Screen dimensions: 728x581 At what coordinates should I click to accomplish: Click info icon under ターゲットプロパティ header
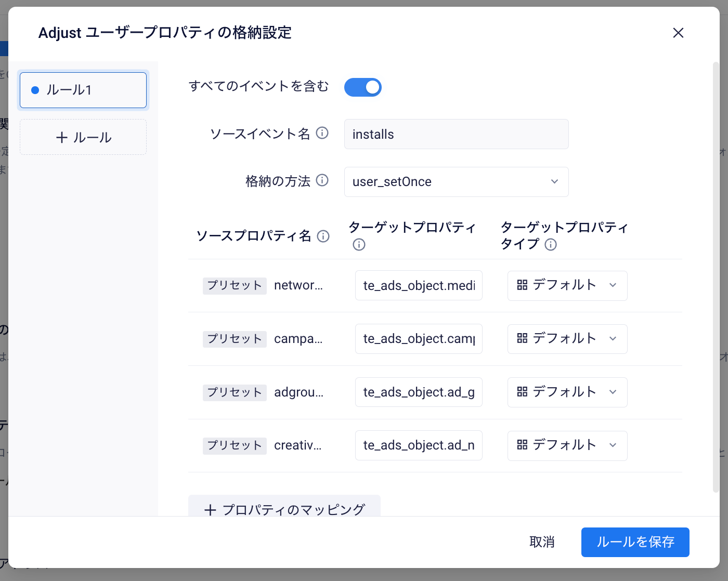[x=359, y=245]
